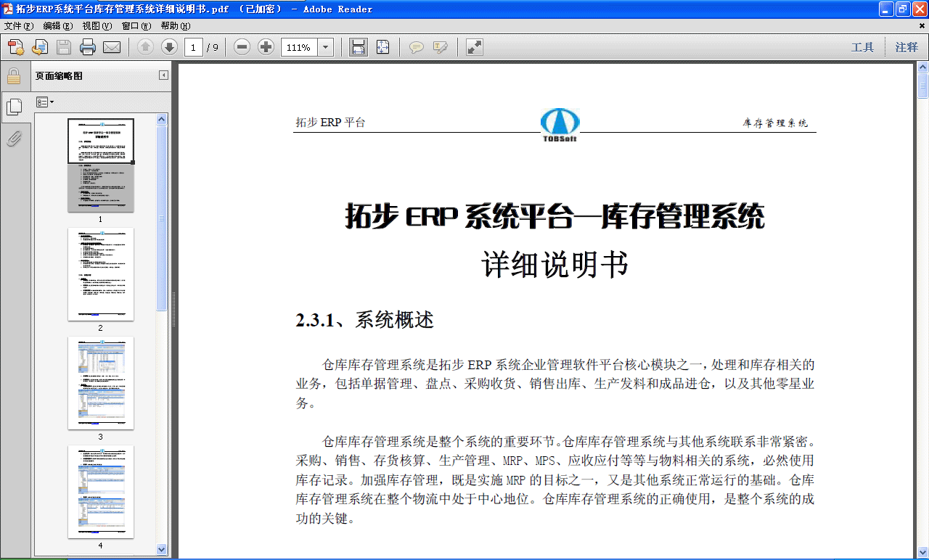Open the zoom level 111% dropdown

click(325, 46)
